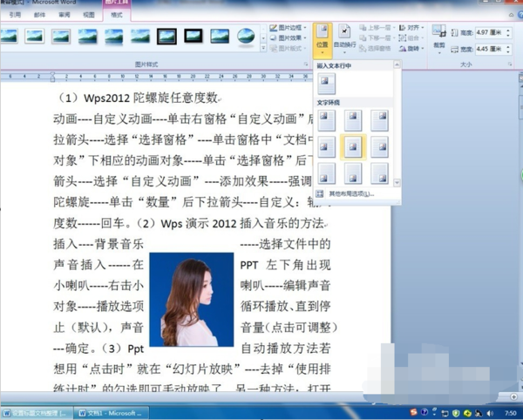Screen dimensions: 523x420
Task: Click heading text Wps2012 陀螺旋任意度数
Action: pos(151,98)
